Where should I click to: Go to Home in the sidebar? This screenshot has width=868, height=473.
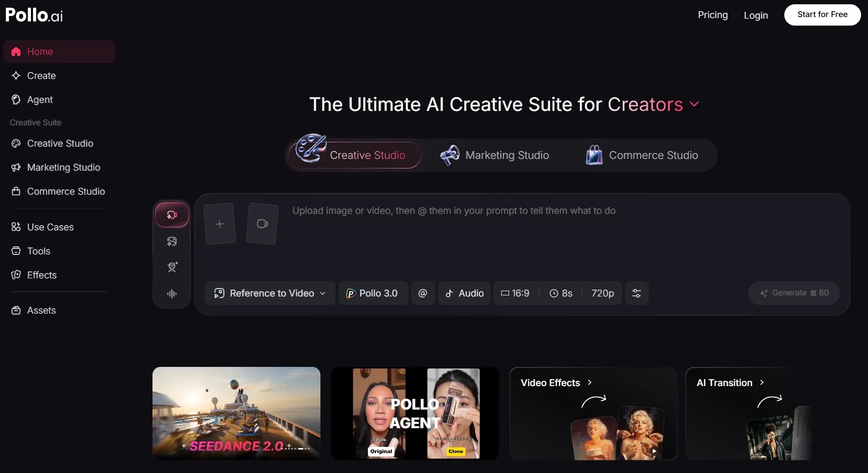click(59, 52)
